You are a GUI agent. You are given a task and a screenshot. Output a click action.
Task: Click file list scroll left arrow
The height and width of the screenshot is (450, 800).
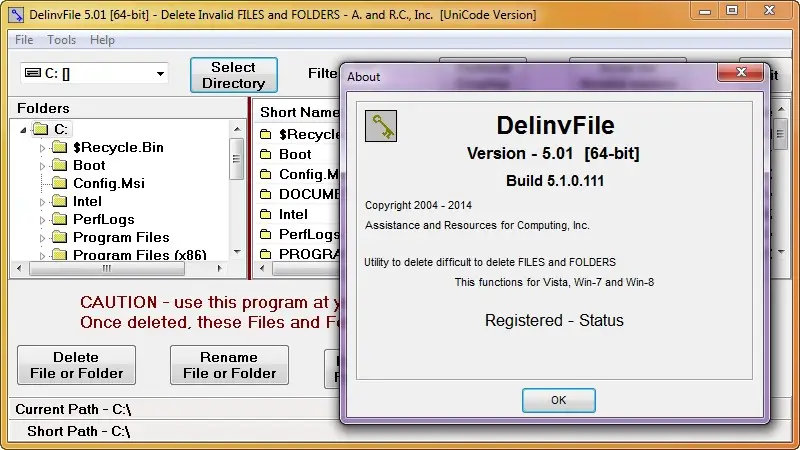[262, 268]
